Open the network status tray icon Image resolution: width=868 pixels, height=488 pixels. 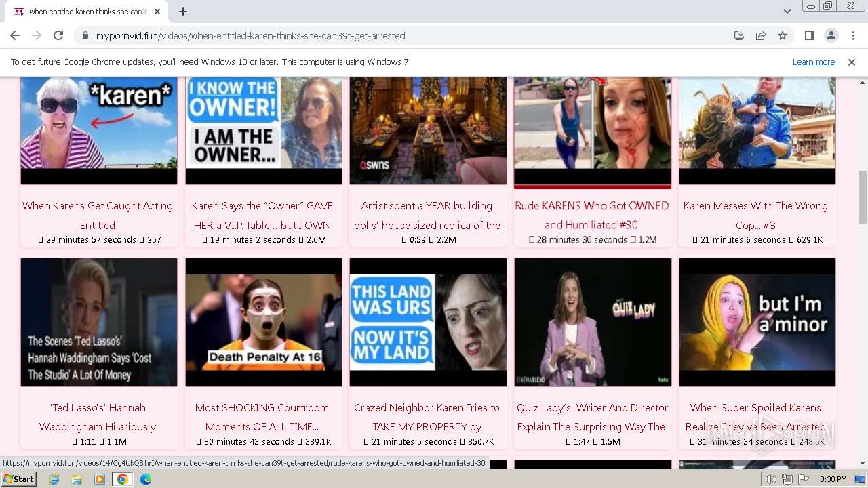click(787, 479)
